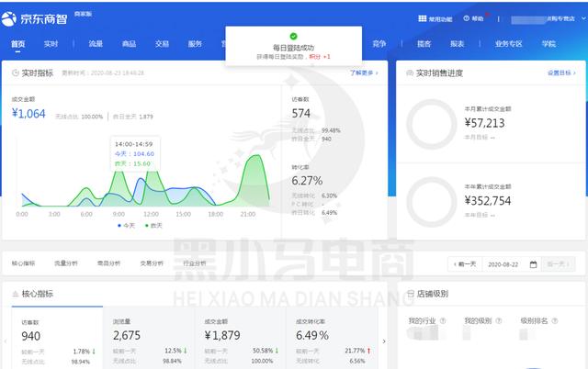The width and height of the screenshot is (588, 369).
Task: Follow the 设置目标 link
Action: (561, 73)
